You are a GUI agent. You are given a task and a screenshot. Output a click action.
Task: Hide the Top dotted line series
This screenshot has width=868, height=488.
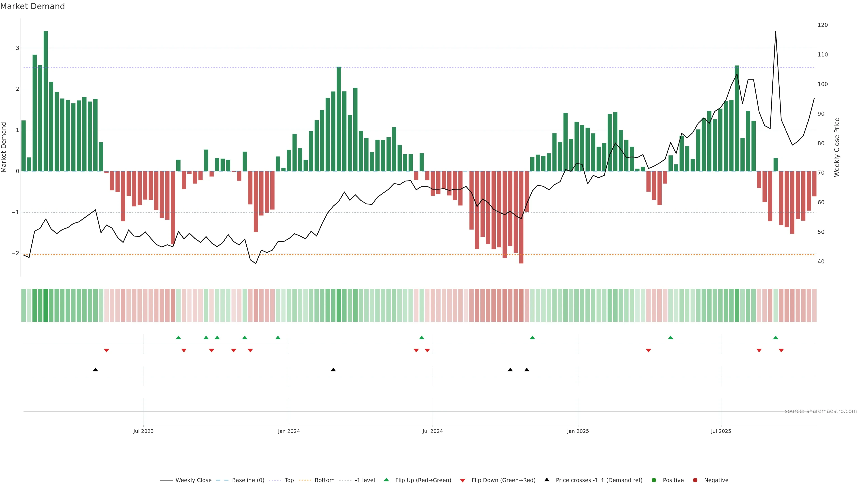(289, 480)
